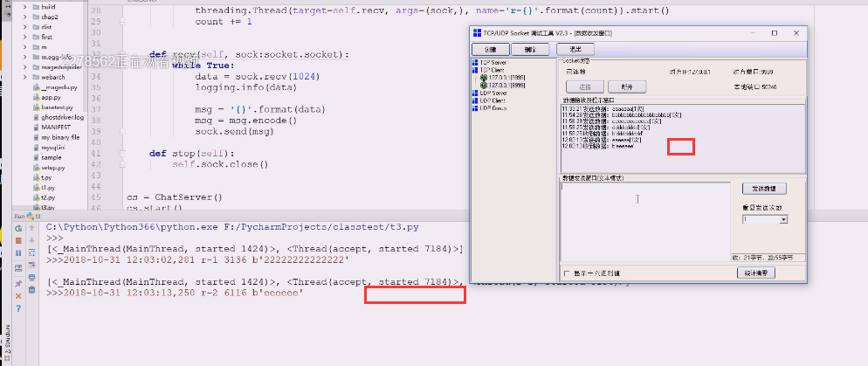The height and width of the screenshot is (366, 868).
Task: Click the 连接 connect button
Action: coord(584,87)
